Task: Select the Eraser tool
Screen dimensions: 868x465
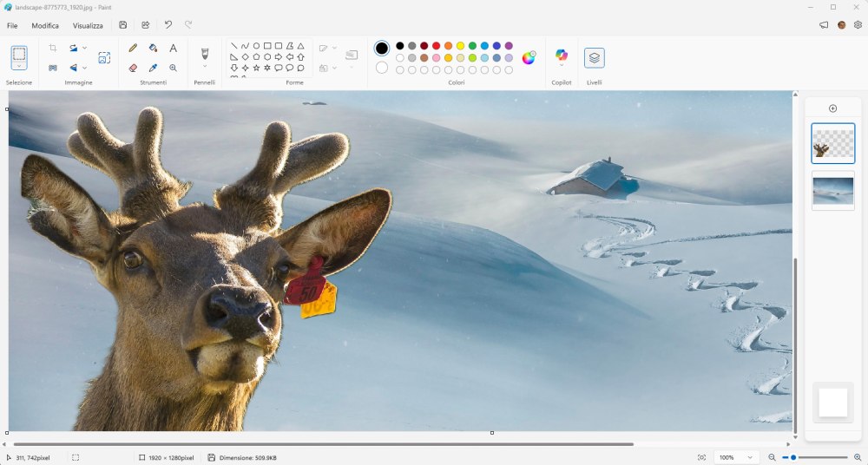Action: point(133,68)
